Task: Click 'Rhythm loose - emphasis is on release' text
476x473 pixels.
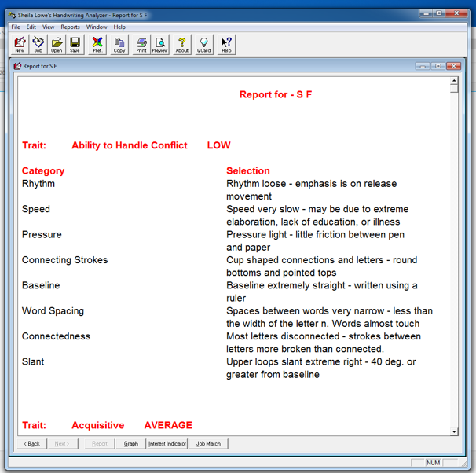Action: pyautogui.click(x=312, y=184)
